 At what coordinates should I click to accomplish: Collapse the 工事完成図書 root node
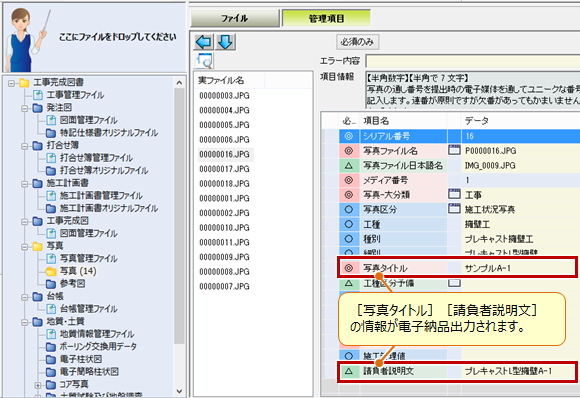coord(11,83)
